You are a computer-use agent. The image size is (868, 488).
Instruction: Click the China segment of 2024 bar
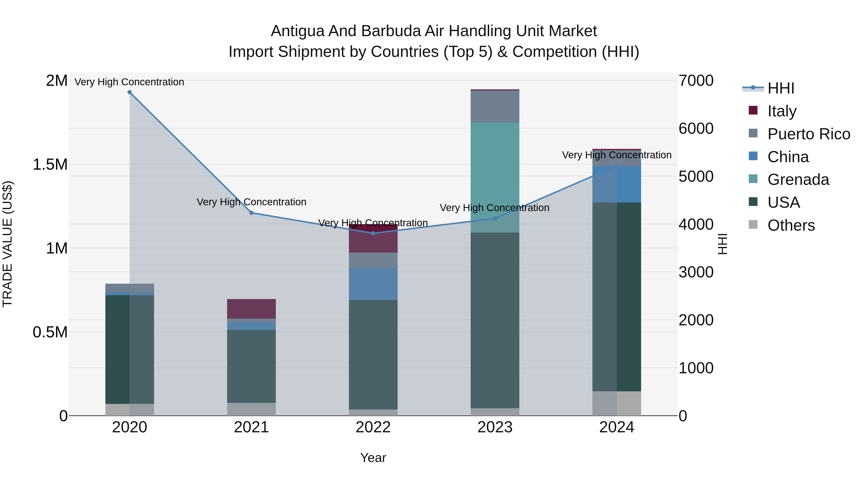[617, 184]
